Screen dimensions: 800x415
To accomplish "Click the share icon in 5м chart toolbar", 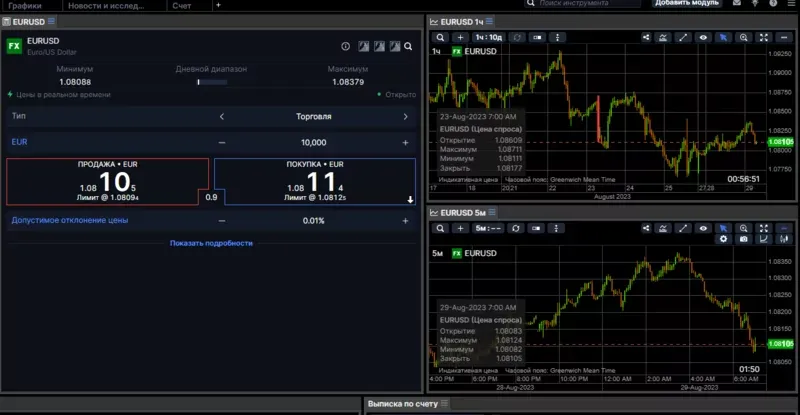I will (x=646, y=228).
